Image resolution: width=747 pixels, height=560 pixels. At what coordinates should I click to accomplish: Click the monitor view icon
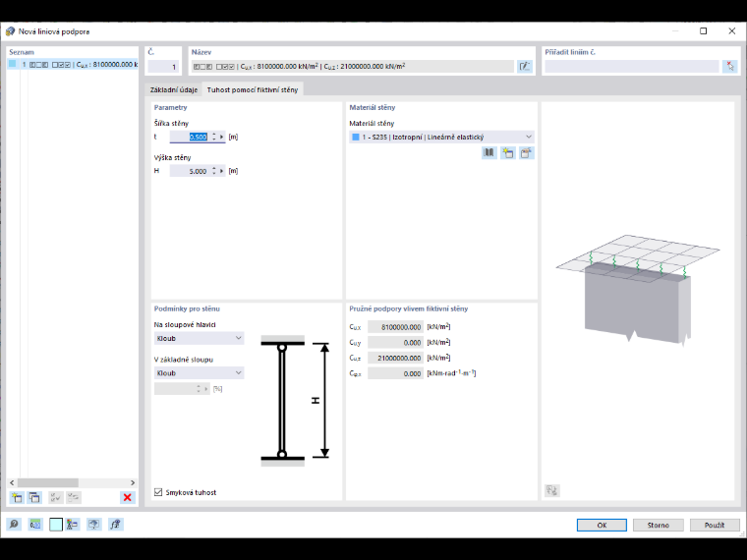coord(93,525)
